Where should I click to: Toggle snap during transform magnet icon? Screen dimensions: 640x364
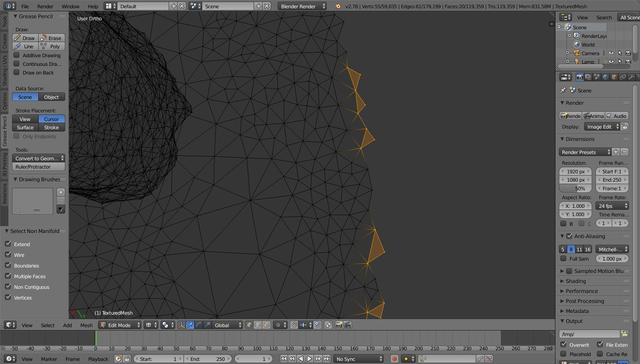coord(294,325)
